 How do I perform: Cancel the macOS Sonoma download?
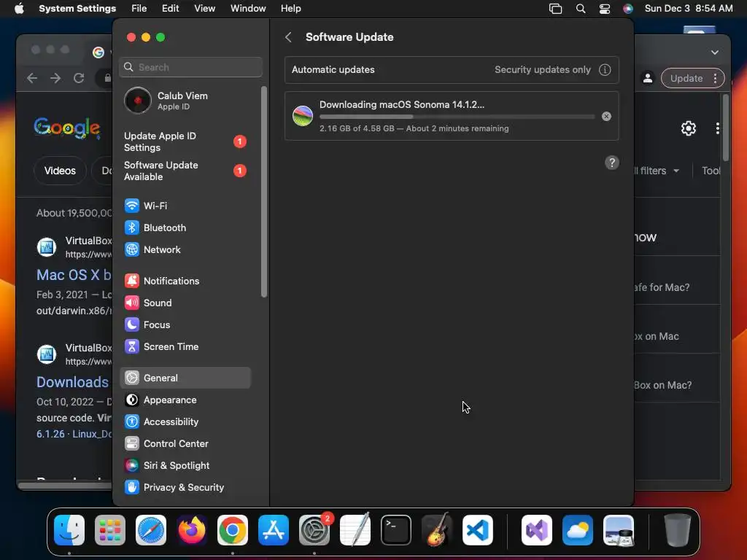pyautogui.click(x=606, y=116)
